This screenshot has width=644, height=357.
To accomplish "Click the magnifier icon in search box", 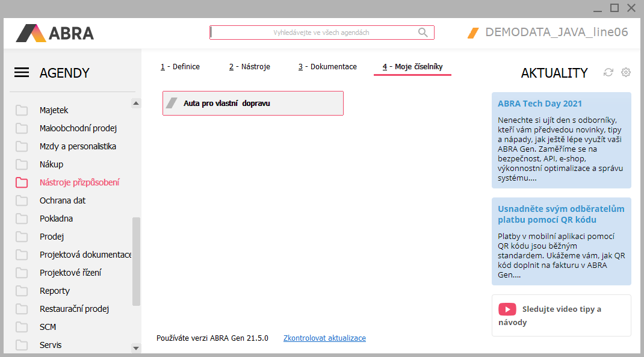I will point(423,33).
